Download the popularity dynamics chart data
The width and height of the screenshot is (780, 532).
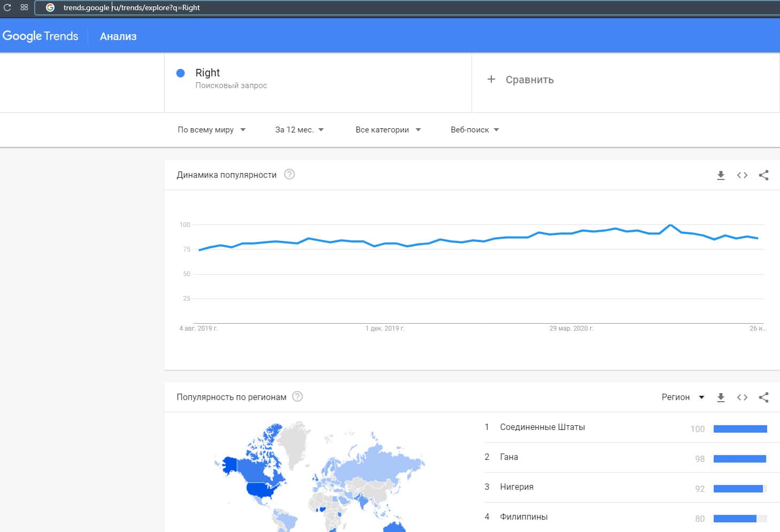tap(721, 175)
